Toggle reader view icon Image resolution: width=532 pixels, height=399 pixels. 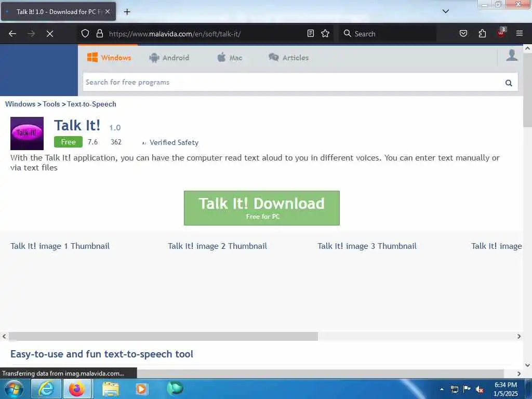coord(311,33)
